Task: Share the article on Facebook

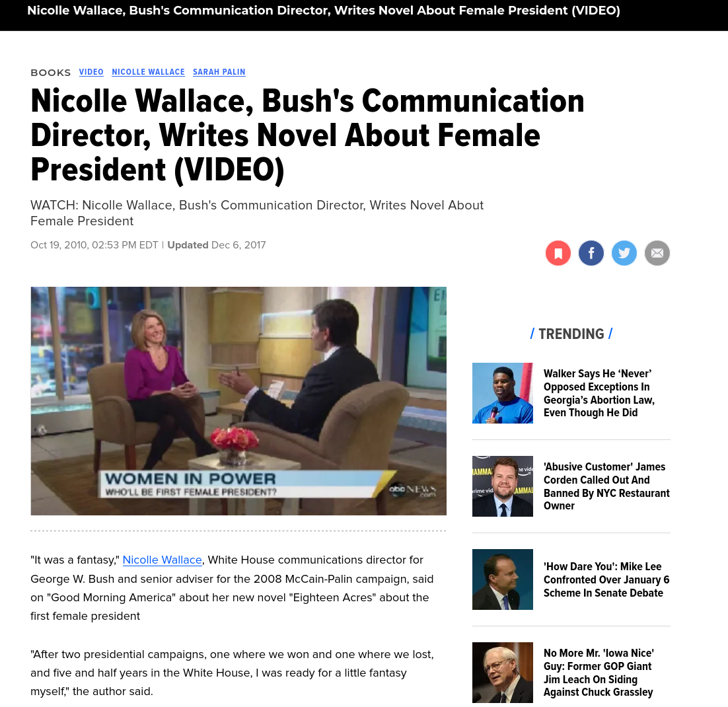Action: 591,253
